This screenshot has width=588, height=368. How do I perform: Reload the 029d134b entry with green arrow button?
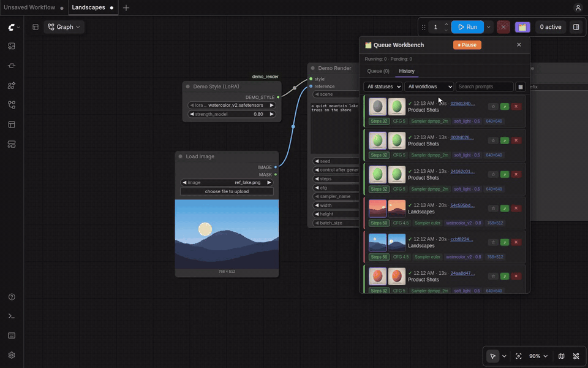click(x=505, y=107)
